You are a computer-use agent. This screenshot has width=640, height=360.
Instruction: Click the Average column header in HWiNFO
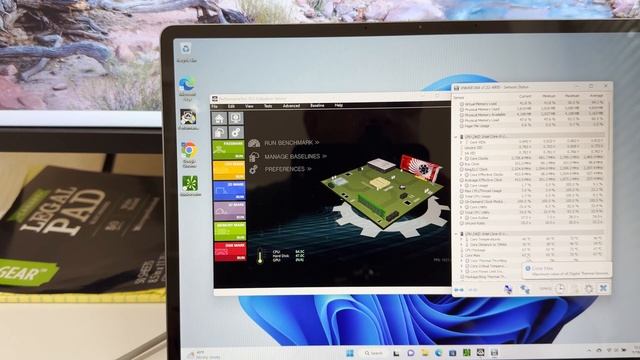(x=596, y=96)
